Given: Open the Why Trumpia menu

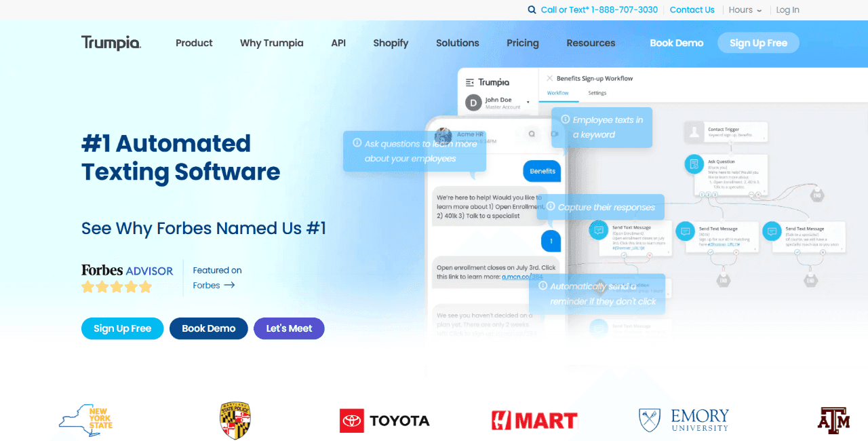Looking at the screenshot, I should 272,43.
